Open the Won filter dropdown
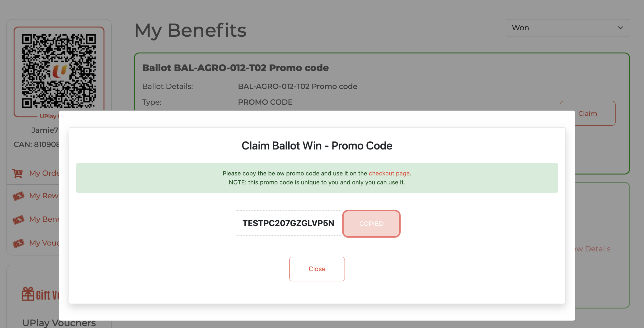Image resolution: width=644 pixels, height=328 pixels. click(567, 28)
